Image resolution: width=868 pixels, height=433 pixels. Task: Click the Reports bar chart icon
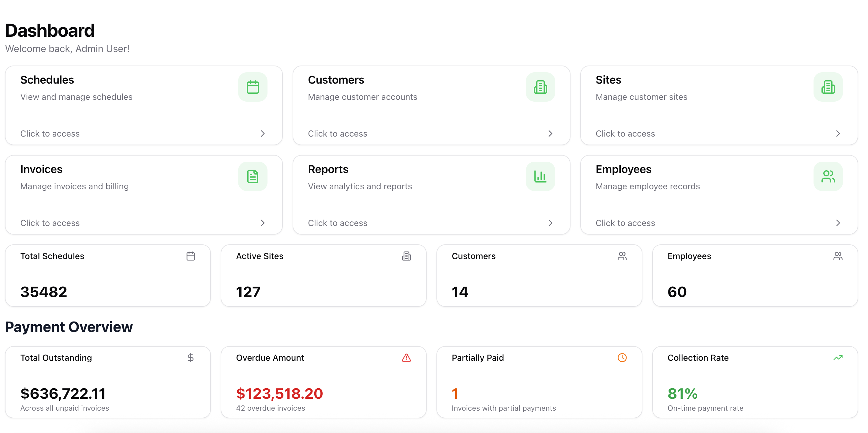click(540, 176)
